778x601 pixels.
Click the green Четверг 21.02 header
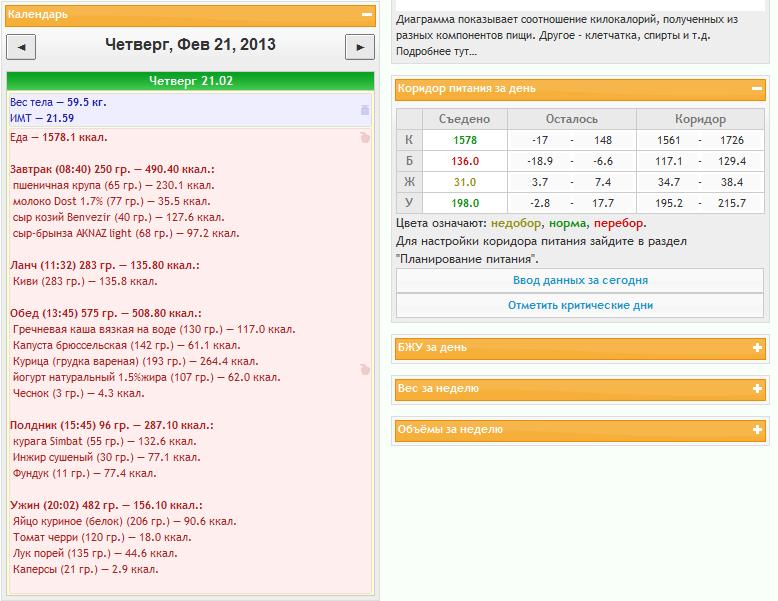coord(191,81)
